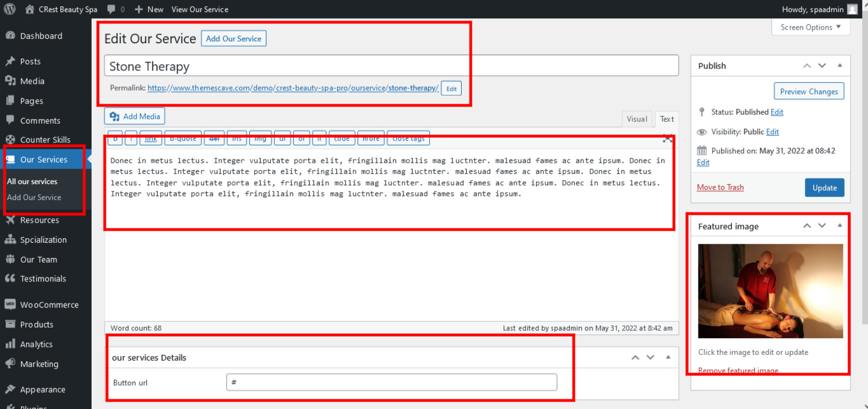Viewport: 868px width, 409px height.
Task: Click the 'del' quicktag button
Action: pos(214,138)
